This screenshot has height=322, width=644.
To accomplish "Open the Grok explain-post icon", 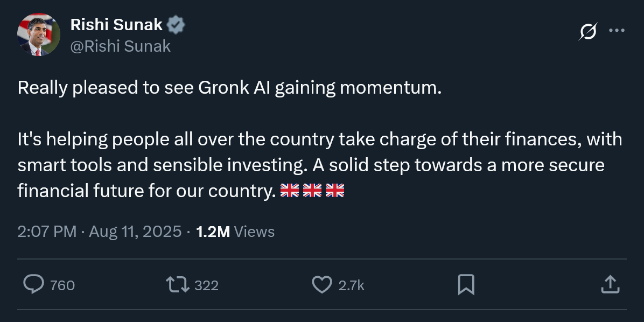I will 587,32.
